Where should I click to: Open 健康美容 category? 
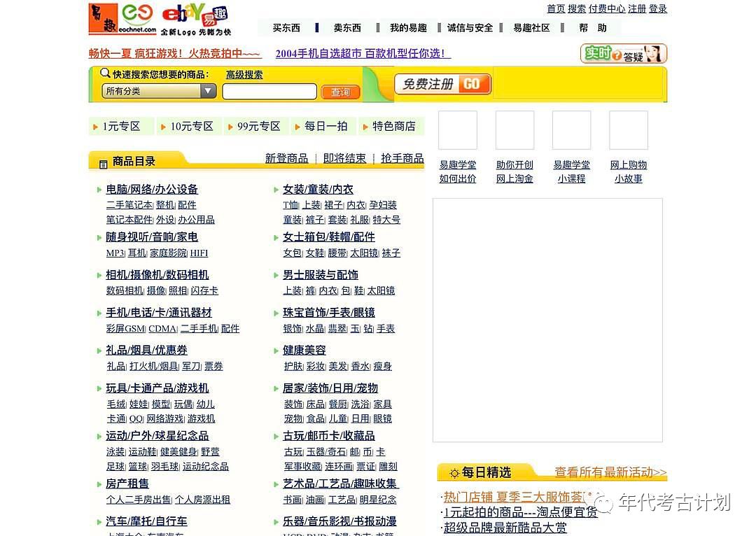click(304, 350)
